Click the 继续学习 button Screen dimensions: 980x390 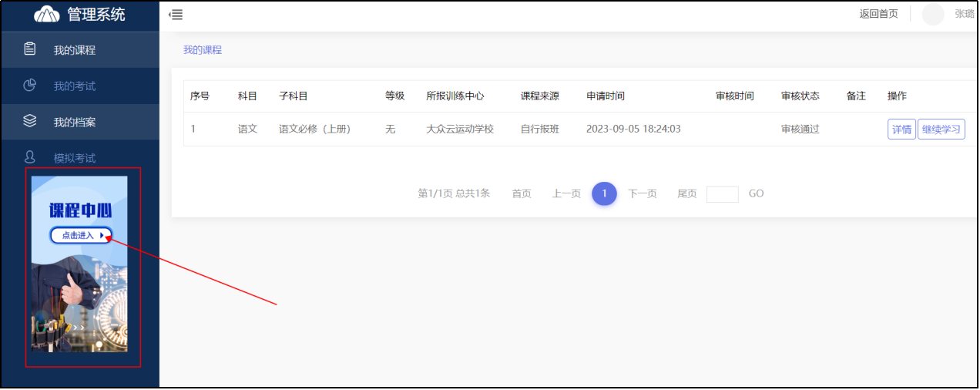(941, 129)
